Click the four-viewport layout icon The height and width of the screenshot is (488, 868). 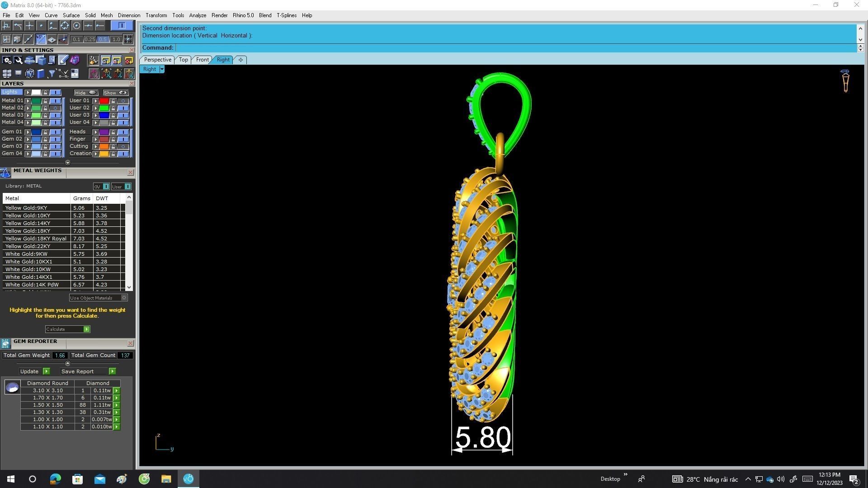click(x=7, y=73)
